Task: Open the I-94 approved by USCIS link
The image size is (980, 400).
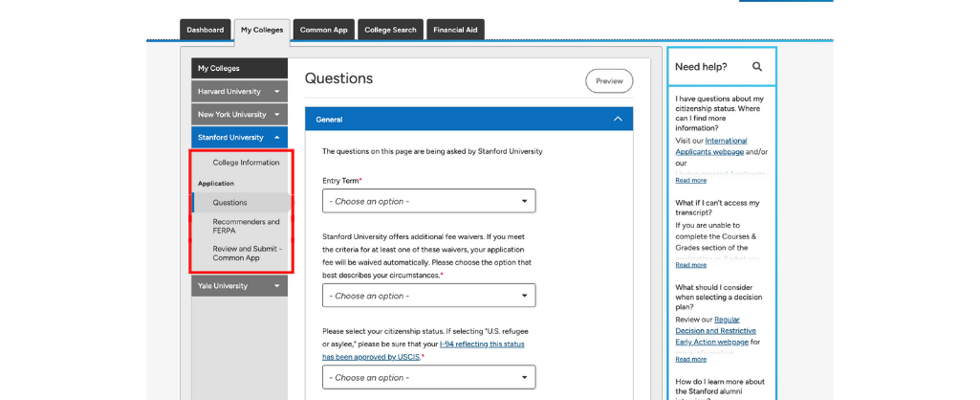Action: pyautogui.click(x=424, y=350)
